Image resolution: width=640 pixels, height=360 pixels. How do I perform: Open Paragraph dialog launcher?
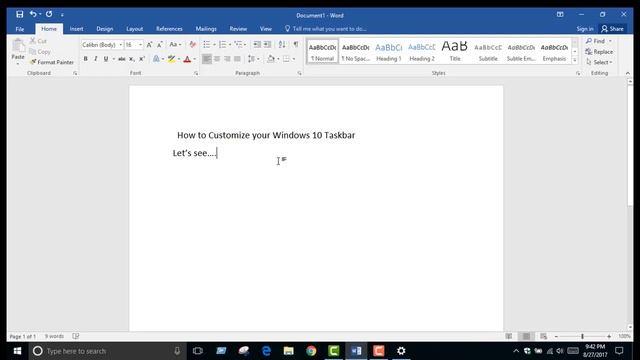(x=300, y=73)
